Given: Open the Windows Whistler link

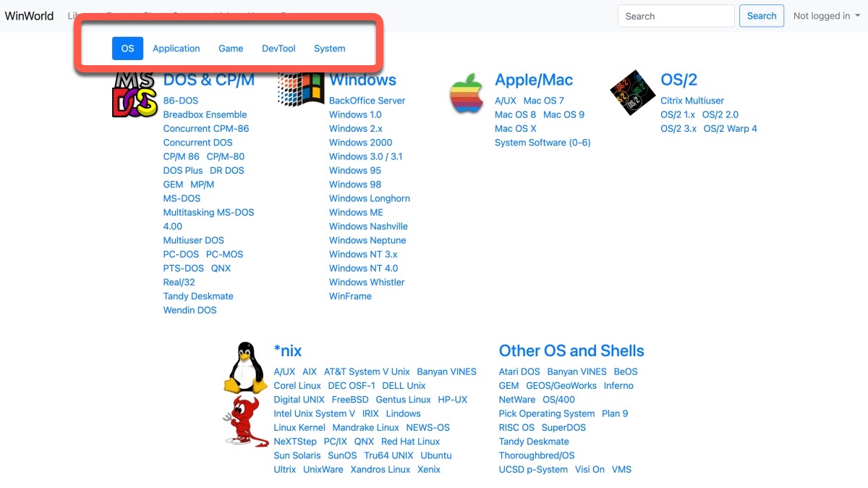Looking at the screenshot, I should [x=367, y=282].
